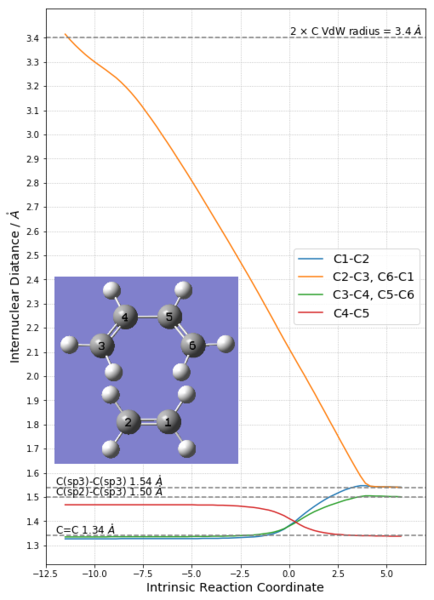Screen dimensions: 434x600
Task: Click the y-axis tick label 1.3
Action: coord(33,546)
